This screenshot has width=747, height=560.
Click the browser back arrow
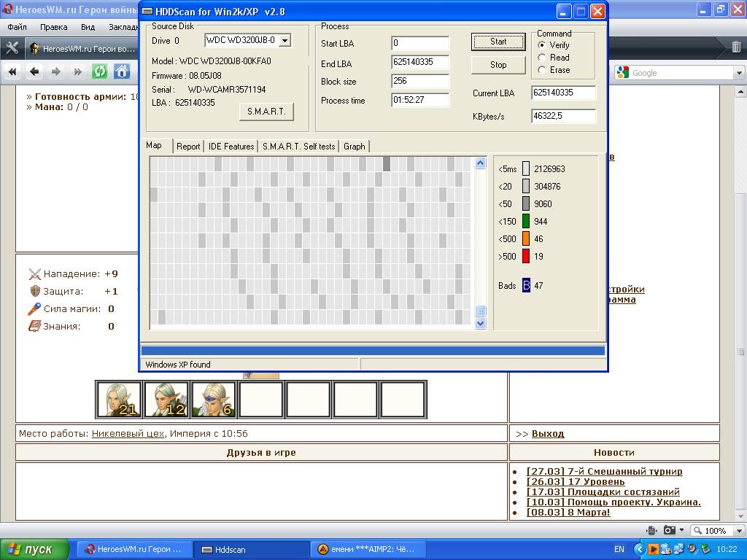(x=34, y=71)
